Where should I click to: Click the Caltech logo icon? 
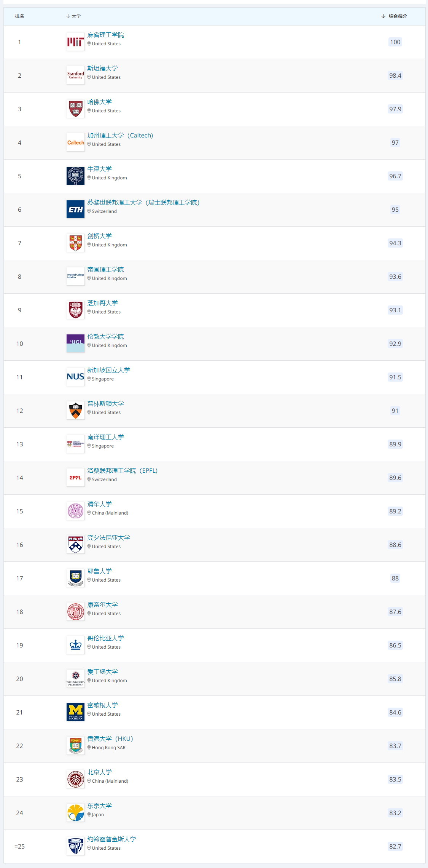pyautogui.click(x=75, y=142)
